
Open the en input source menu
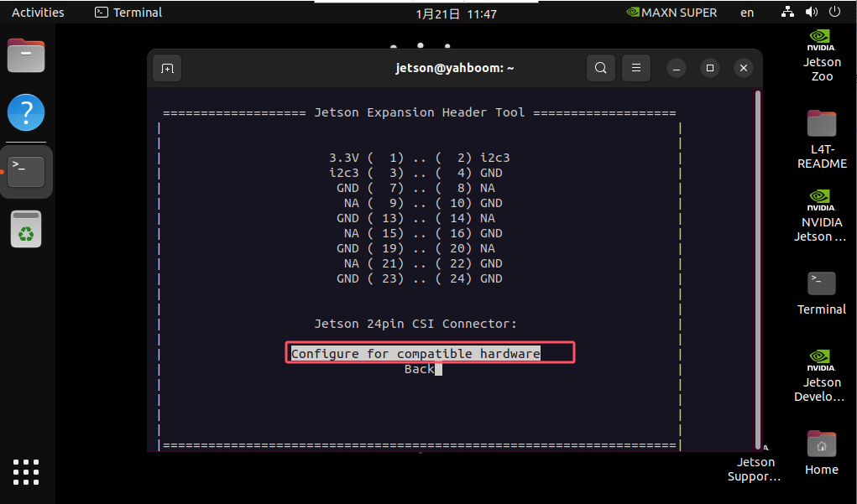(x=747, y=13)
